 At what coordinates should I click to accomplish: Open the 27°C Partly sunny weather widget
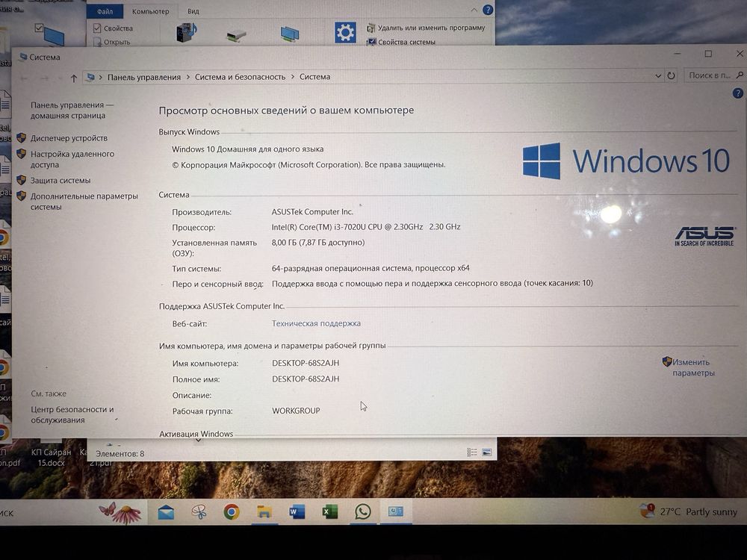pyautogui.click(x=689, y=512)
